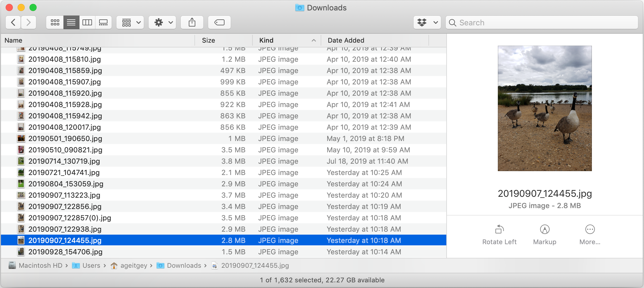Sort by the Date Added column header
Screen dimensions: 644x288
click(375, 40)
